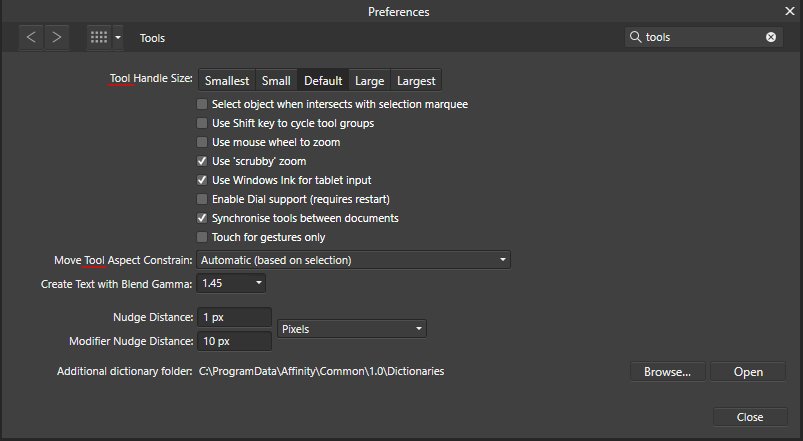803x441 pixels.
Task: Open the additional dictionary folder
Action: pyautogui.click(x=748, y=372)
